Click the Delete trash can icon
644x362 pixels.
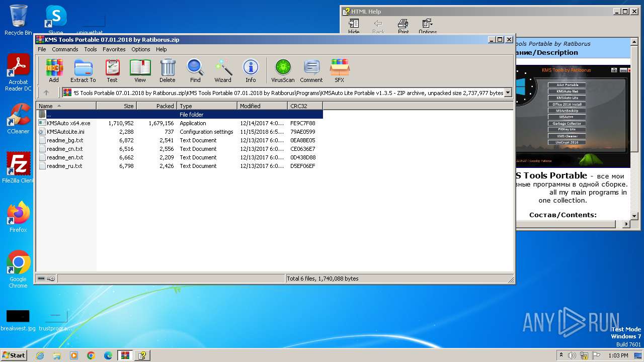pyautogui.click(x=168, y=70)
